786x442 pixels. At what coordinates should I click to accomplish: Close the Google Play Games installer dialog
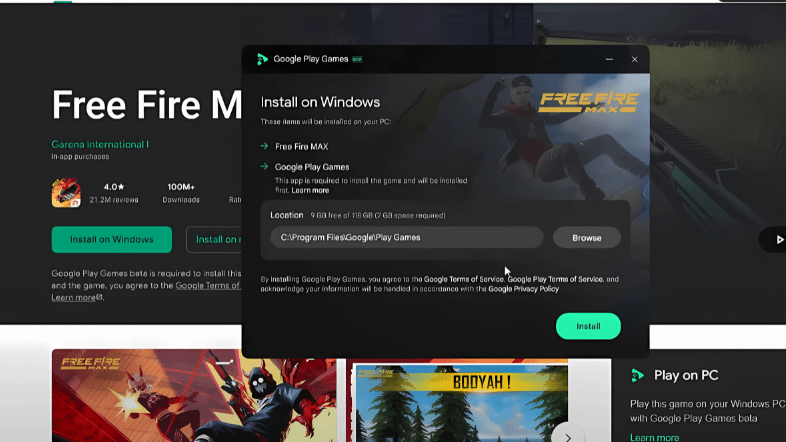[x=634, y=59]
